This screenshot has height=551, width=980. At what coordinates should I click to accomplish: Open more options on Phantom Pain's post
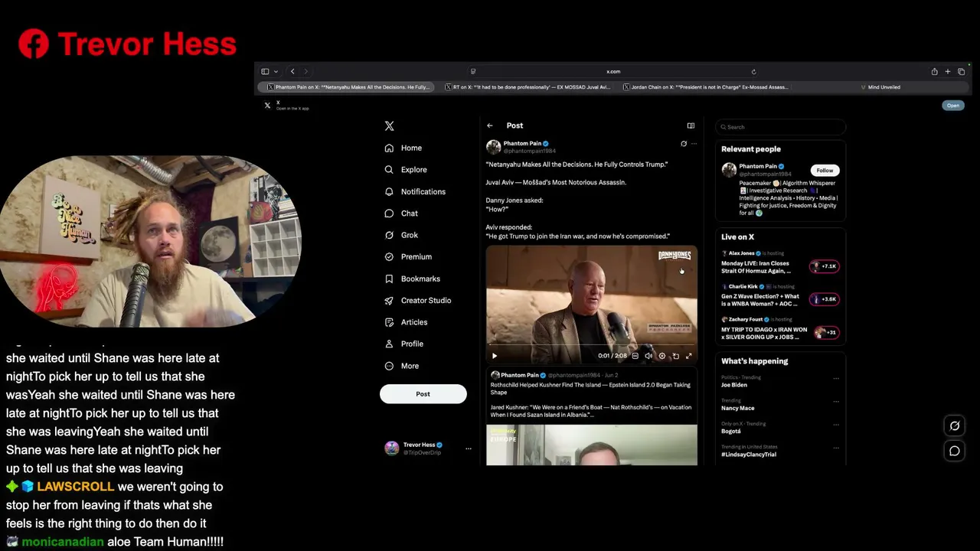click(x=694, y=143)
